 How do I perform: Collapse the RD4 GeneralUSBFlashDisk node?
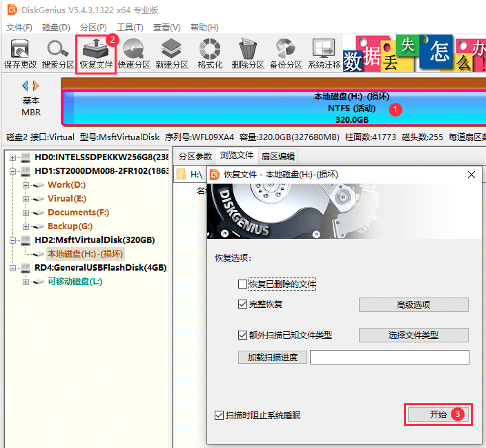(x=12, y=268)
